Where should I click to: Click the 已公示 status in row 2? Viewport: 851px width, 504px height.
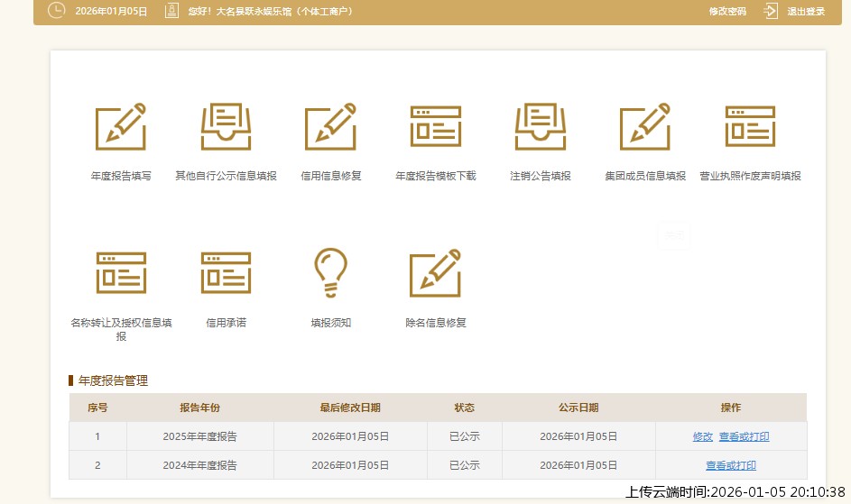(x=465, y=465)
